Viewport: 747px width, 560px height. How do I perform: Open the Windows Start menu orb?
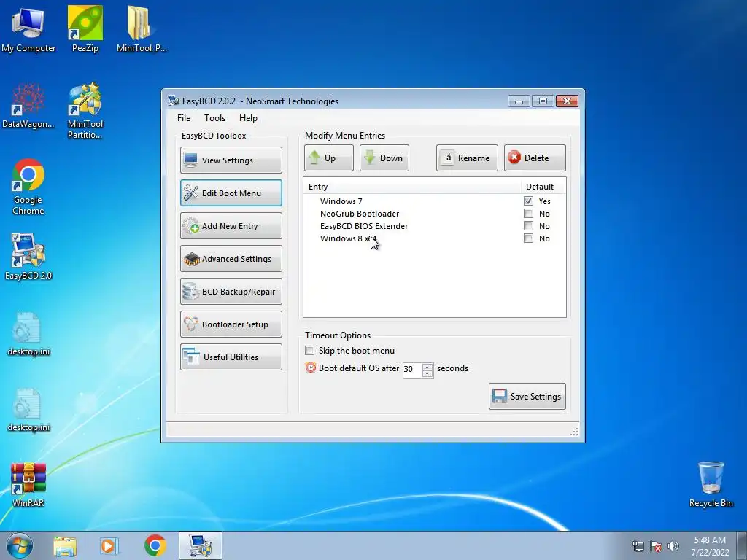(20, 545)
